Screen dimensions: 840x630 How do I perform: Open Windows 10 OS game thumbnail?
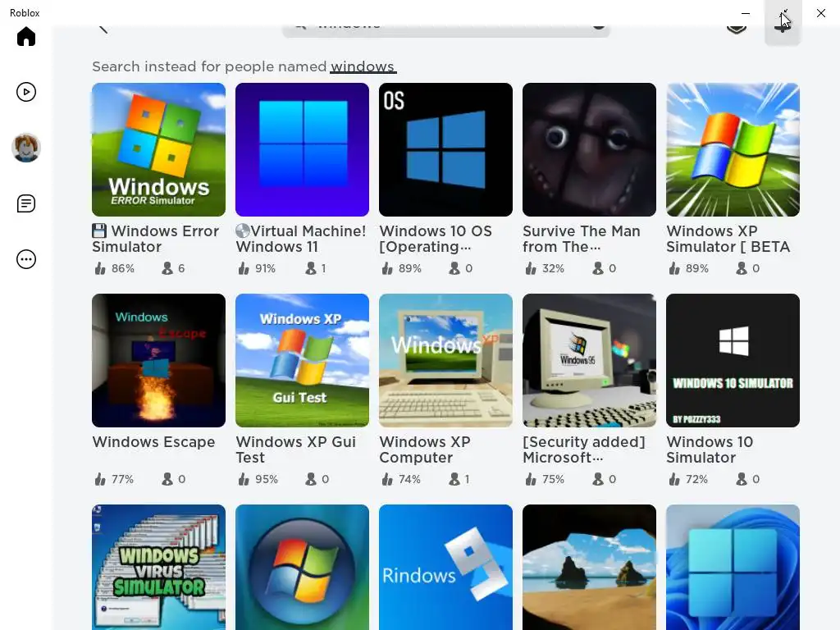click(445, 149)
